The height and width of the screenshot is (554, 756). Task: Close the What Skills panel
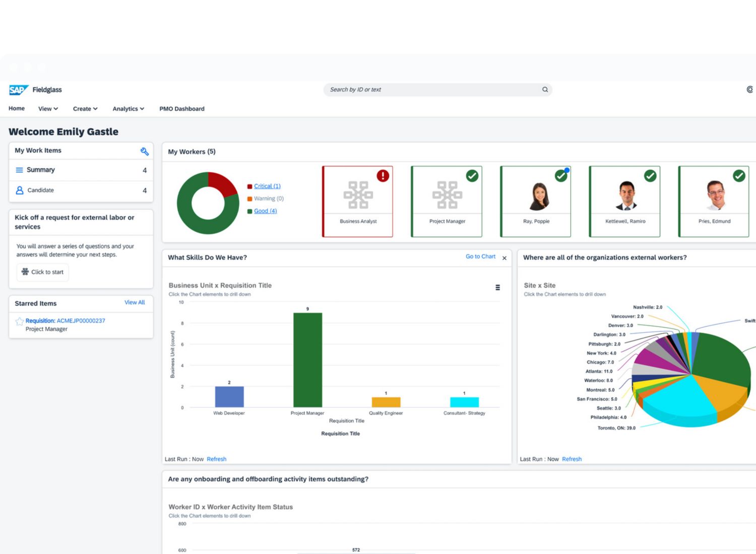coord(504,258)
